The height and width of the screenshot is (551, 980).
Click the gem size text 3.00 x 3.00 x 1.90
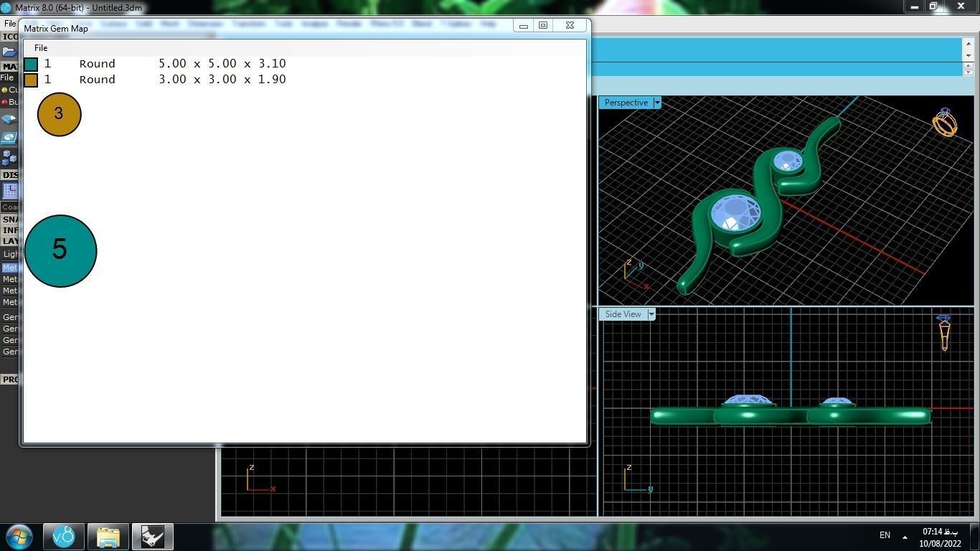[x=222, y=80]
